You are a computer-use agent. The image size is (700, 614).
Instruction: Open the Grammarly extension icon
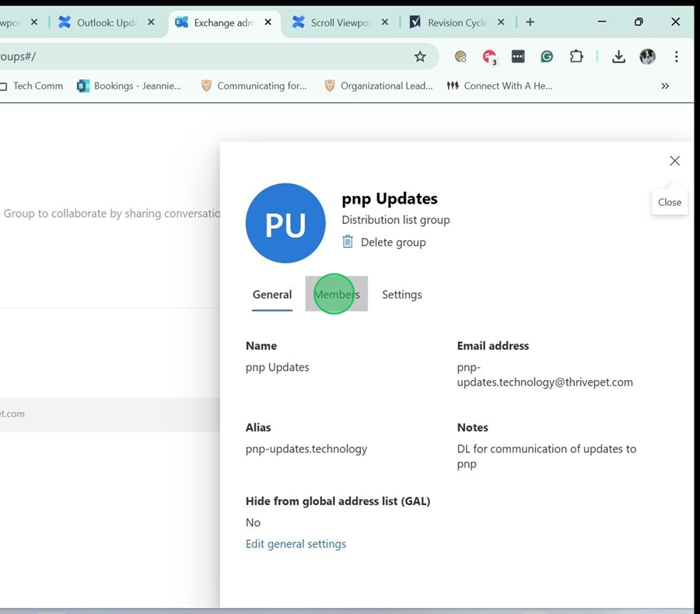(x=548, y=56)
